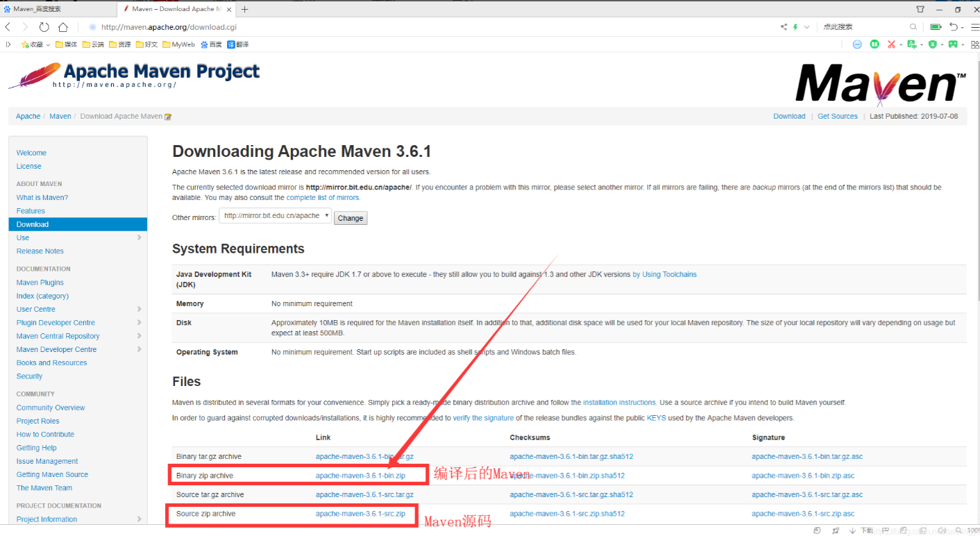Close the Maven download tab

pyautogui.click(x=230, y=9)
